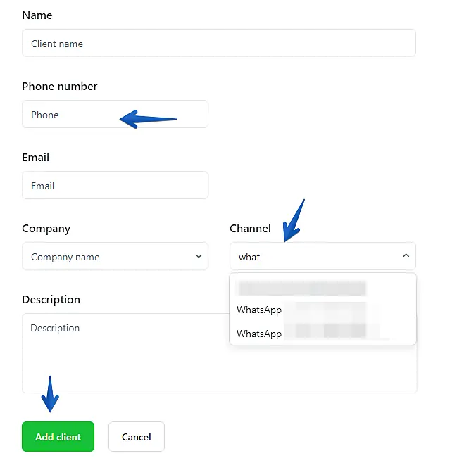Click the blue arrow pointing at Phone field
Screen dimensions: 476x470
(148, 120)
